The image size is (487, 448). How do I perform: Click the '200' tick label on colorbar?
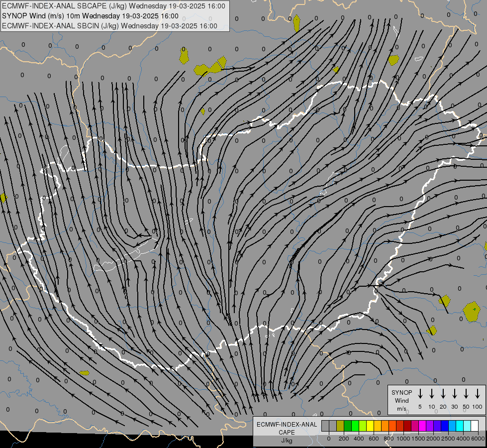coord(344,439)
